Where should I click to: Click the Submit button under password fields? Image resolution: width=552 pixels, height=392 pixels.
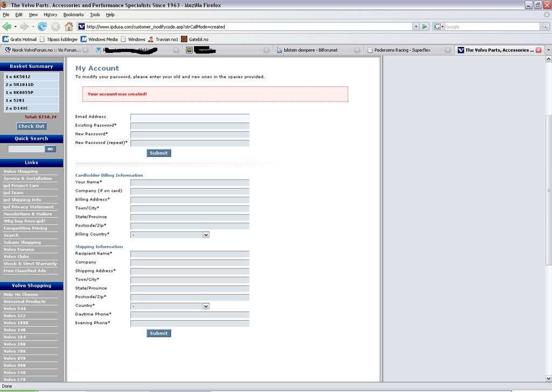[x=158, y=153]
